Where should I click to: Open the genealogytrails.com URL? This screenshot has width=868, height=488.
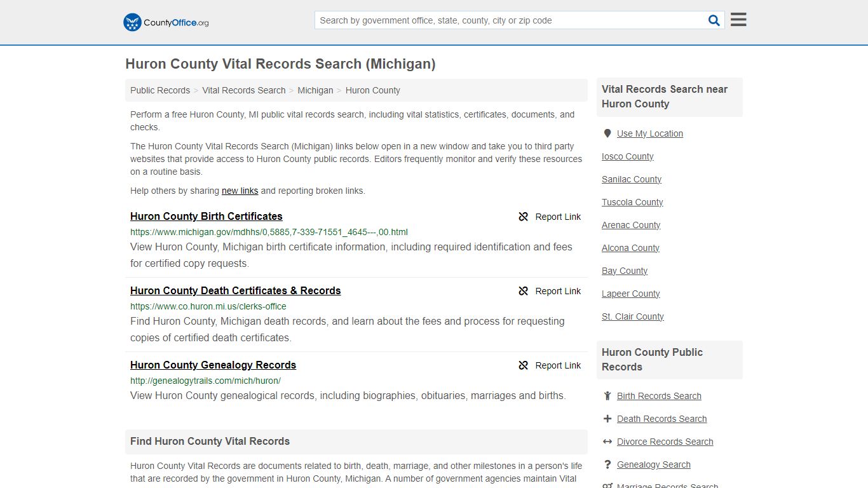pos(205,381)
